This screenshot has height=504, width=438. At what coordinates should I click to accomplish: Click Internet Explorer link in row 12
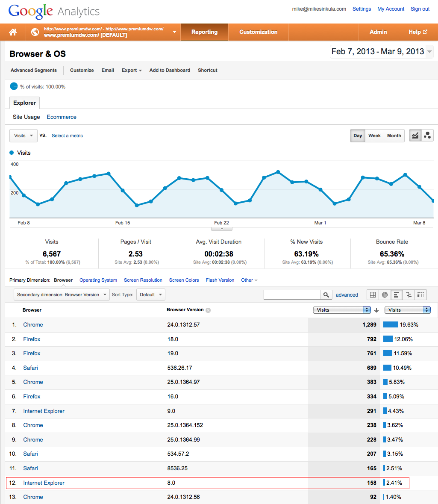point(44,483)
